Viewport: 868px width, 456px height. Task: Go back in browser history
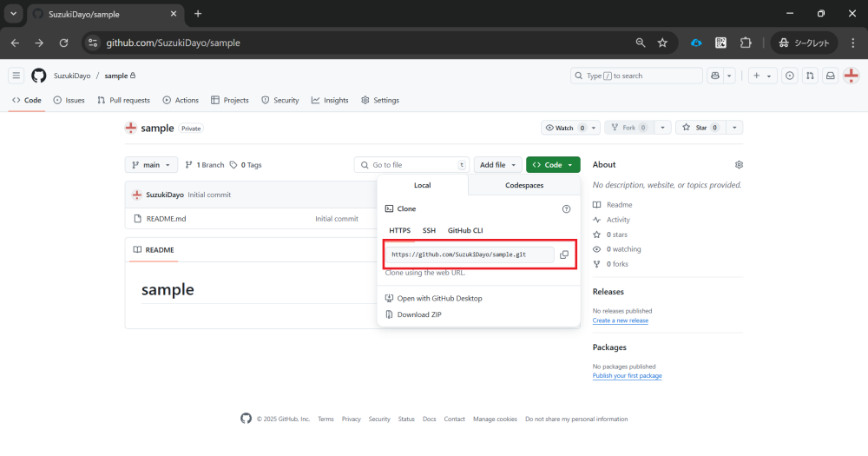coord(15,43)
